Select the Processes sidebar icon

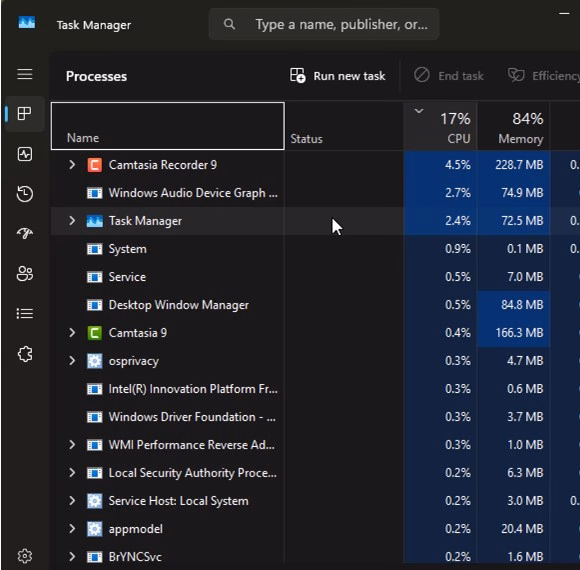[x=25, y=114]
